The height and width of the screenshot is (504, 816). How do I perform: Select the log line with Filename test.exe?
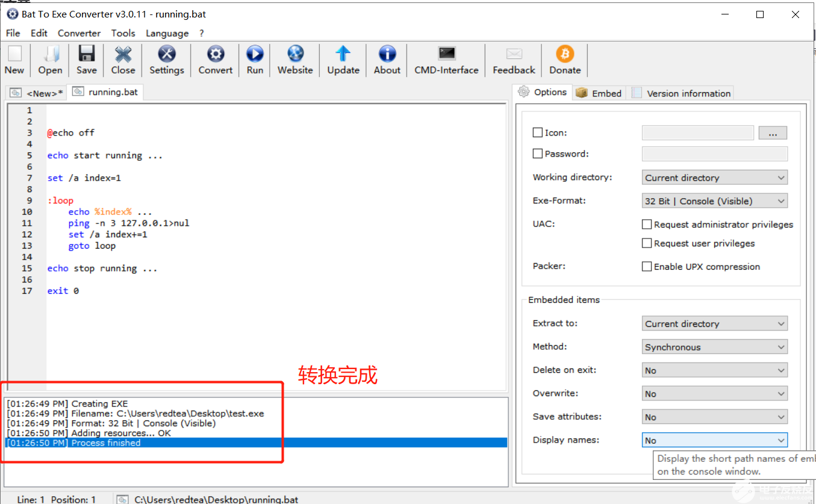point(257,413)
